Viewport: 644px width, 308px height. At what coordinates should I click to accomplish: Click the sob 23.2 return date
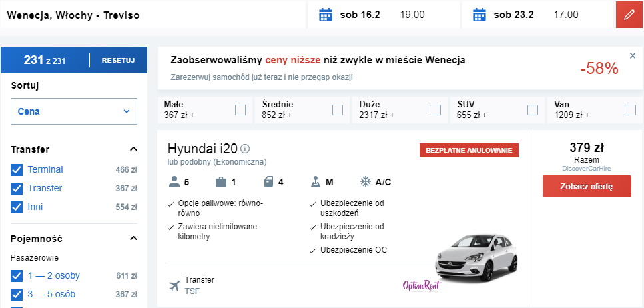pyautogui.click(x=514, y=15)
